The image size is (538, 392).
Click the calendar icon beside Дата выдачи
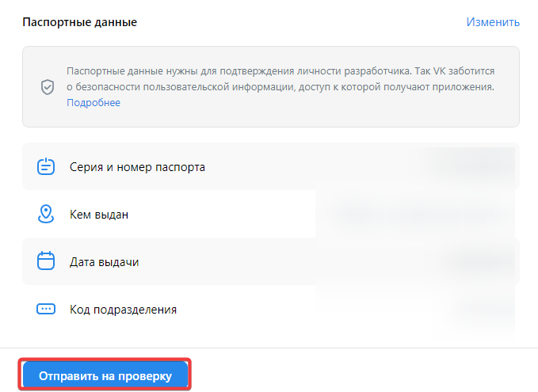pos(46,261)
